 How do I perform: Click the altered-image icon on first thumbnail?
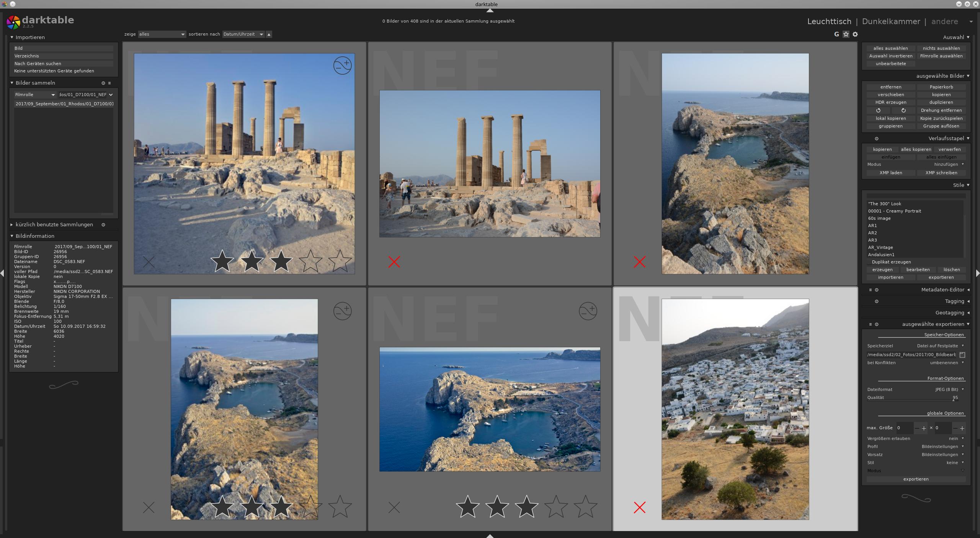(342, 65)
